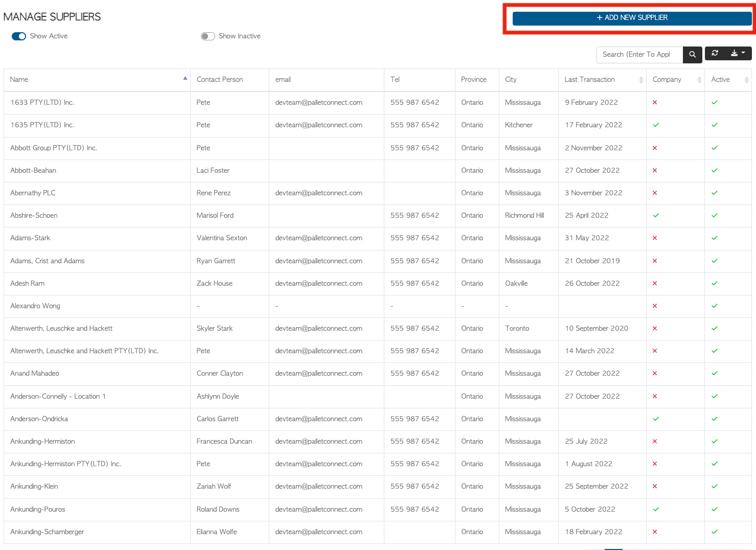The width and height of the screenshot is (756, 550).
Task: Open supplier Anand Mahadeo
Action: click(35, 374)
